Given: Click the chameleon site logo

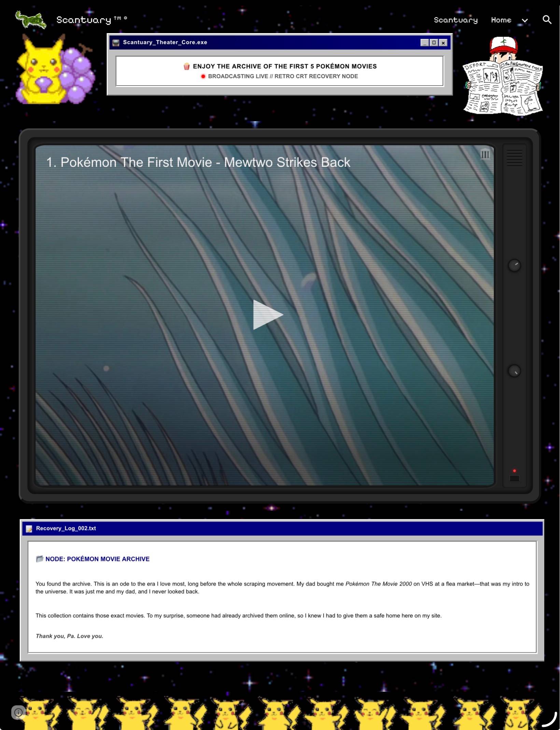Looking at the screenshot, I should coord(31,19).
